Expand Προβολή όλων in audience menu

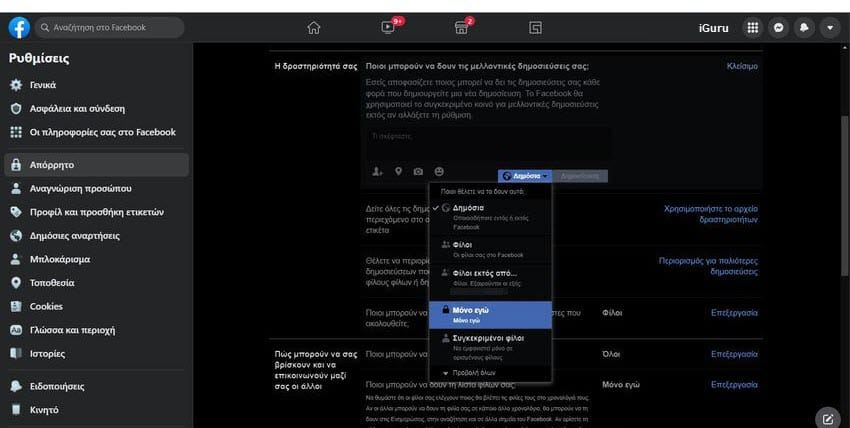pyautogui.click(x=490, y=373)
